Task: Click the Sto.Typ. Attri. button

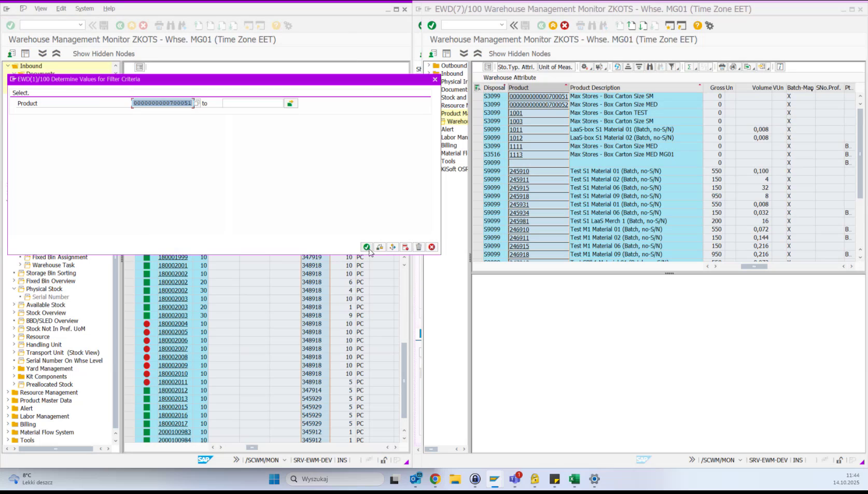Action: (x=516, y=66)
